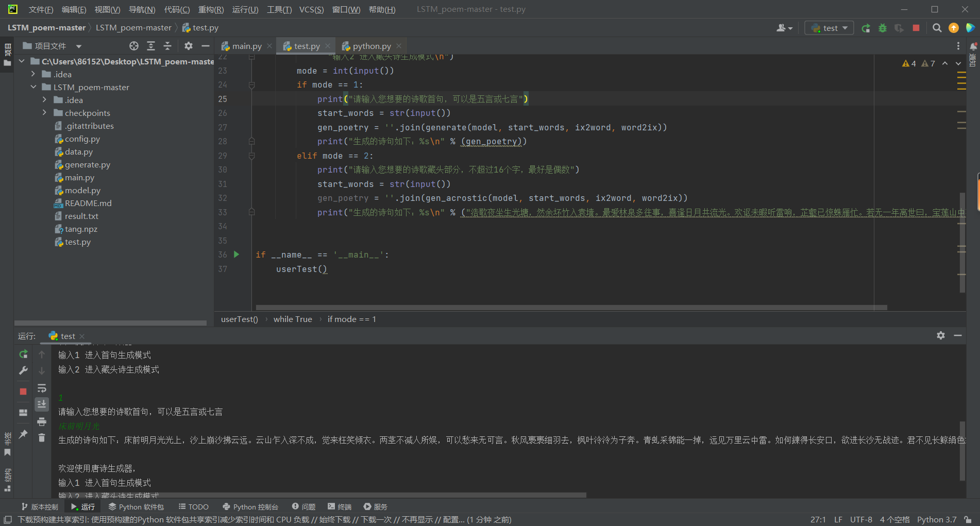Stop the running process in top toolbar

[916, 28]
